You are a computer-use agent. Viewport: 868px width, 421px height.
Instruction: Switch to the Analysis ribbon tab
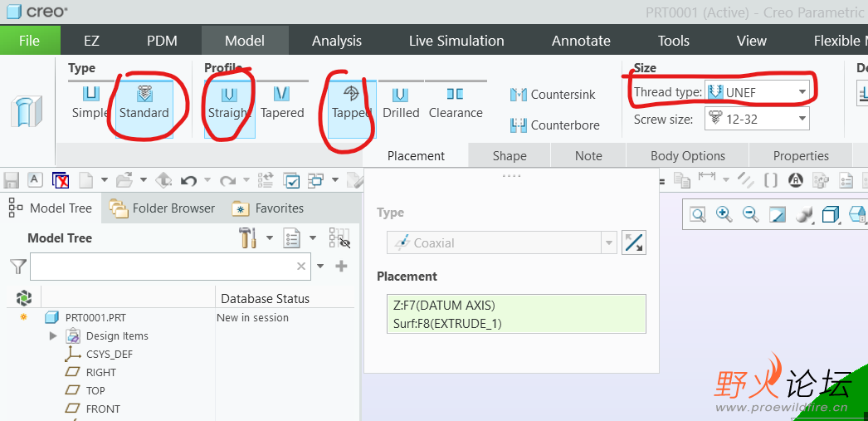(x=337, y=41)
